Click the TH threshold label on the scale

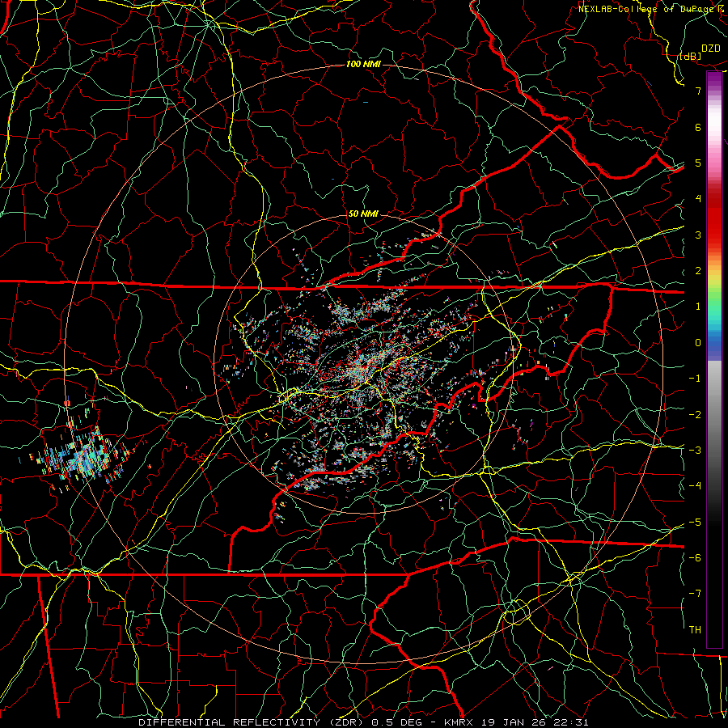coord(695,629)
